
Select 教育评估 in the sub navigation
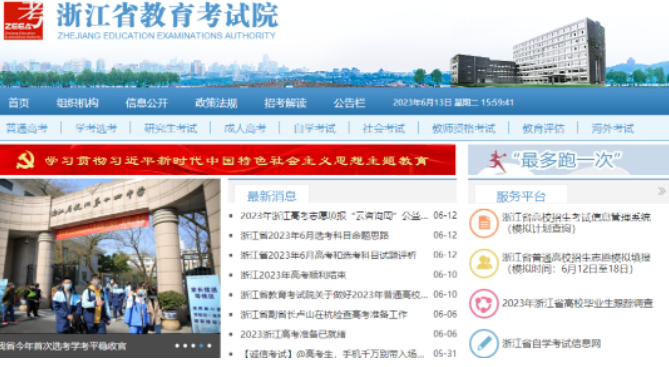tap(544, 128)
